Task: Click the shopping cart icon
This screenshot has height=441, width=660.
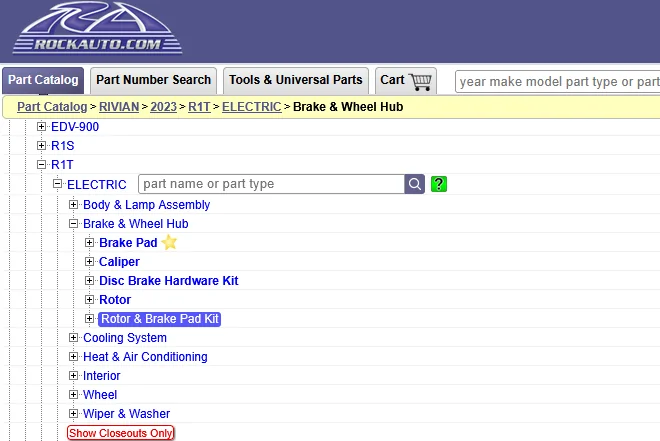Action: click(420, 81)
